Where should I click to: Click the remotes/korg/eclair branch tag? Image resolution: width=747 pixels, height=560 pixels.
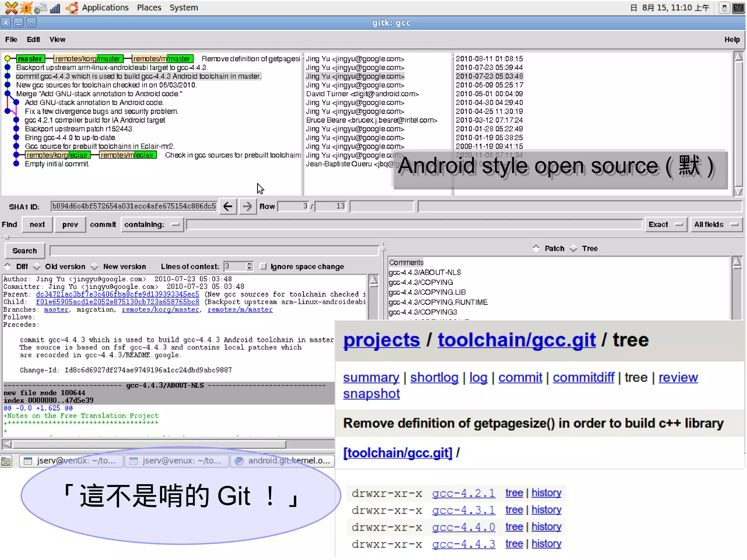click(x=57, y=155)
